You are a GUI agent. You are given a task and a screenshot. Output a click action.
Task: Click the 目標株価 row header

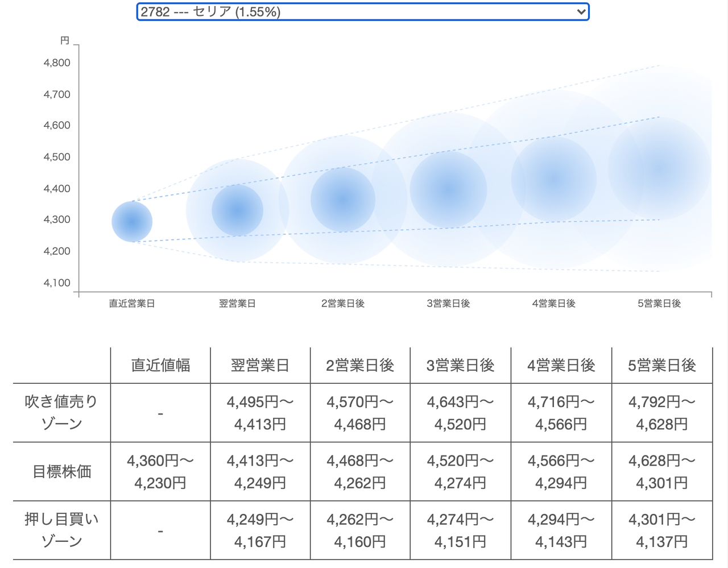(x=62, y=471)
